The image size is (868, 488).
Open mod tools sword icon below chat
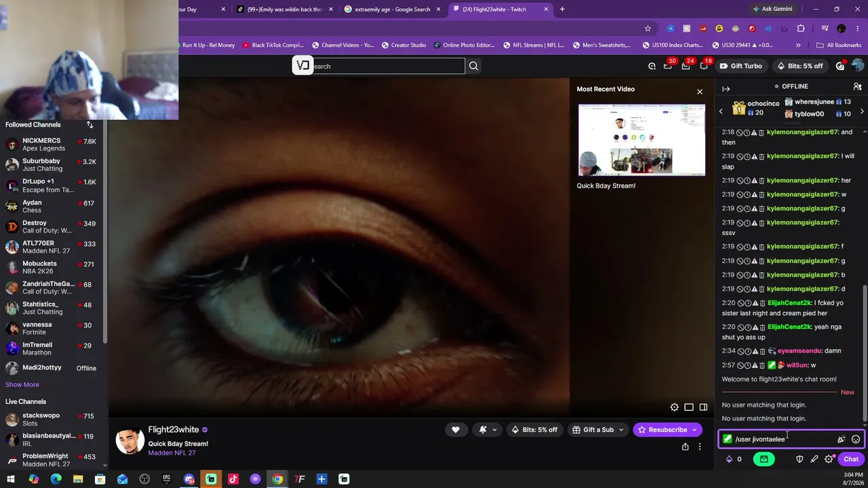(814, 459)
